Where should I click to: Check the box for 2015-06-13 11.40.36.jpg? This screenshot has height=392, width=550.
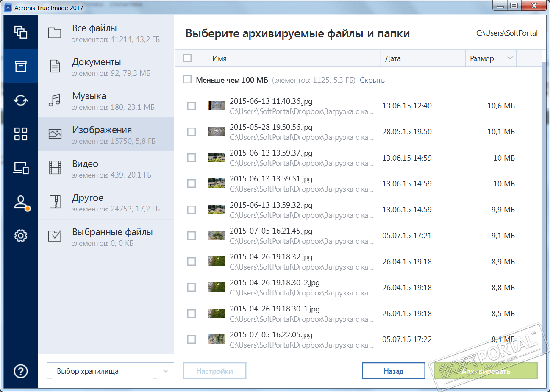click(x=192, y=106)
